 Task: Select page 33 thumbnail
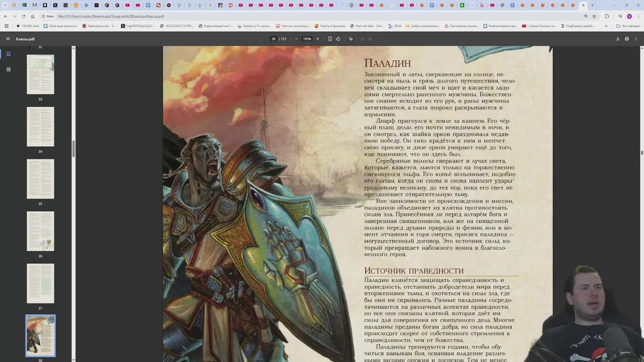click(40, 74)
